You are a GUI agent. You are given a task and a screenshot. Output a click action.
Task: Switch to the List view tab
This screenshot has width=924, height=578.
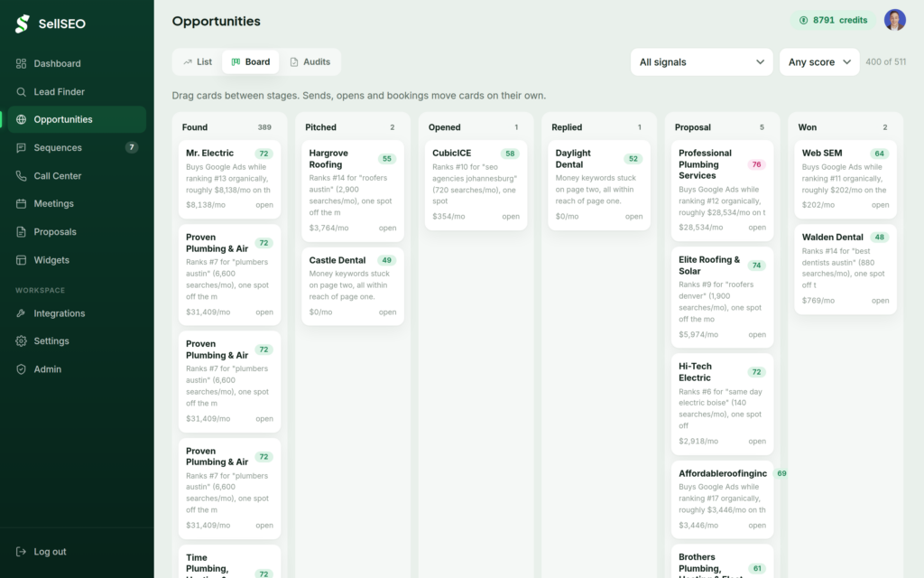198,62
